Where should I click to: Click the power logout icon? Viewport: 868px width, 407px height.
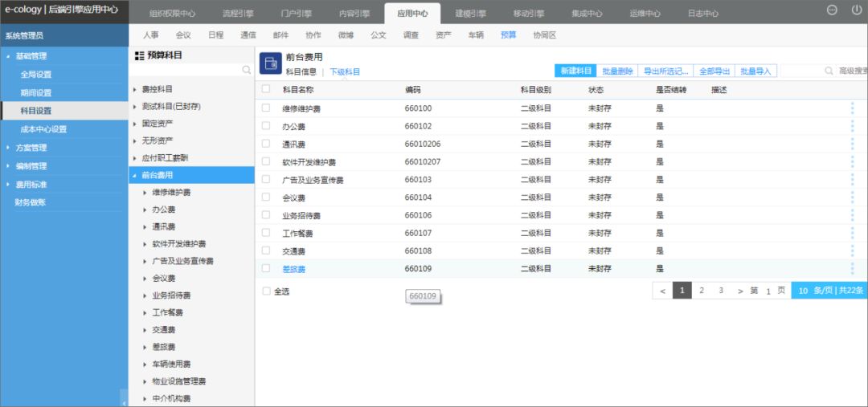[x=857, y=10]
